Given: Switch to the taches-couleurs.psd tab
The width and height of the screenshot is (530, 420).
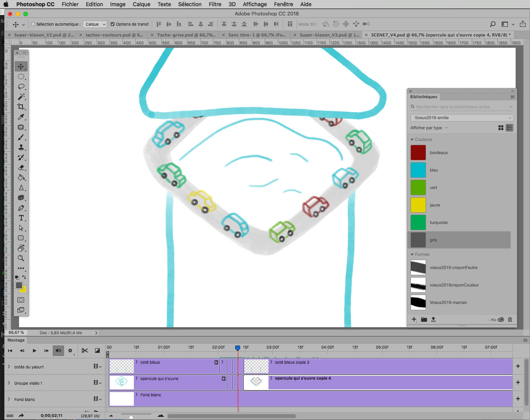Looking at the screenshot, I should click(x=114, y=35).
